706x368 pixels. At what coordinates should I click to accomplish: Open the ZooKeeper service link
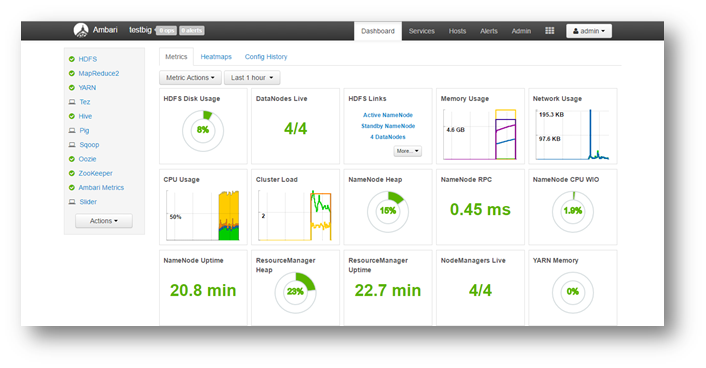tap(95, 173)
